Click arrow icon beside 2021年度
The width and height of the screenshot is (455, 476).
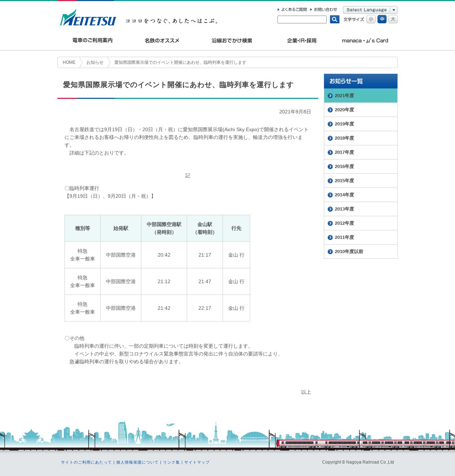(x=330, y=96)
